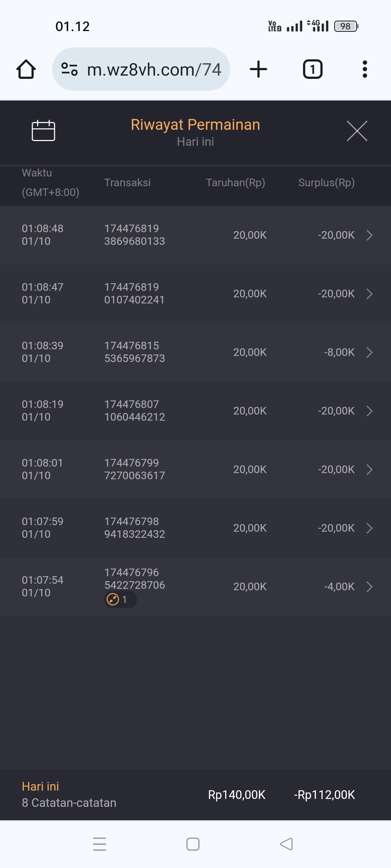Tap the browser home icon
Screen dimensions: 391x868
tap(26, 69)
